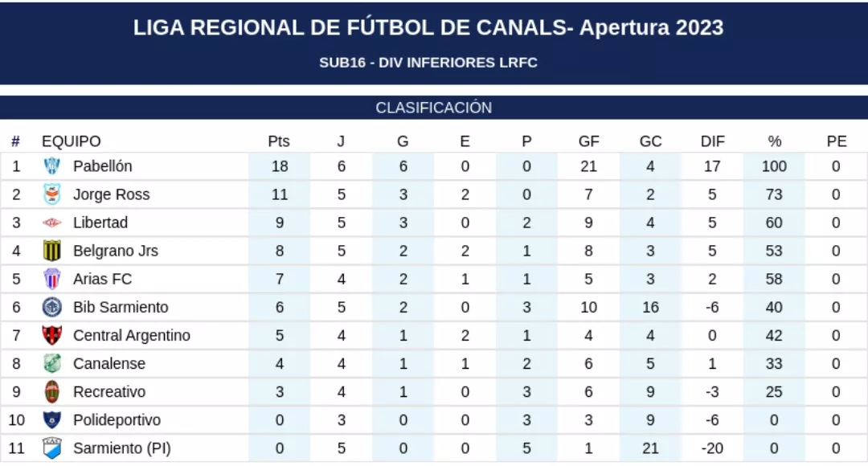Image resolution: width=868 pixels, height=466 pixels.
Task: Click the GF column header
Action: (x=589, y=141)
